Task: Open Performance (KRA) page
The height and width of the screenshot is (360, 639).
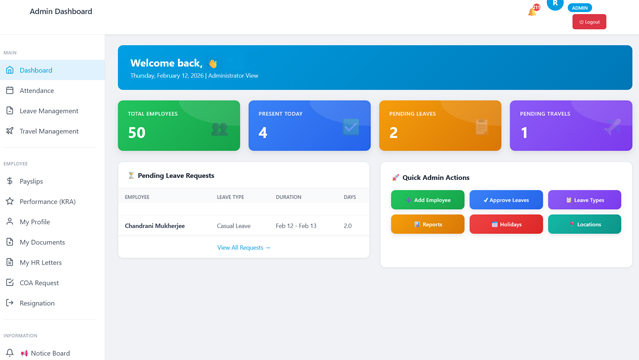Action: [x=52, y=201]
